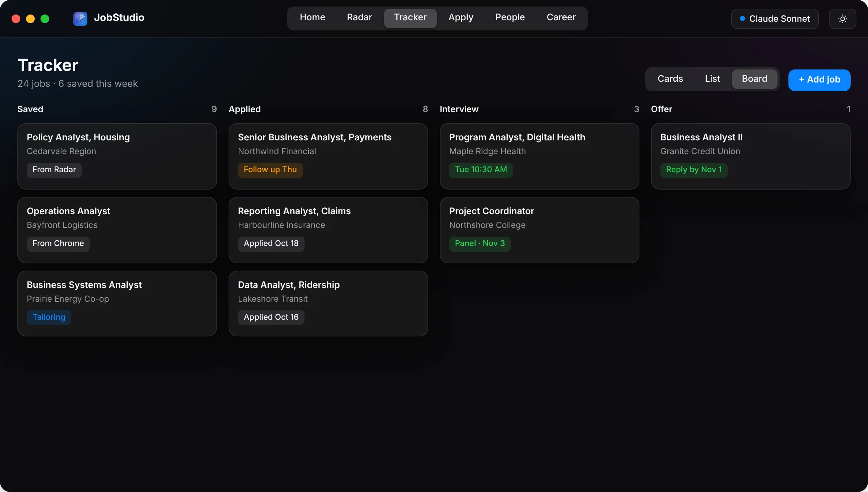Click the Maple Ridge Health company name
The width and height of the screenshot is (868, 492).
488,152
